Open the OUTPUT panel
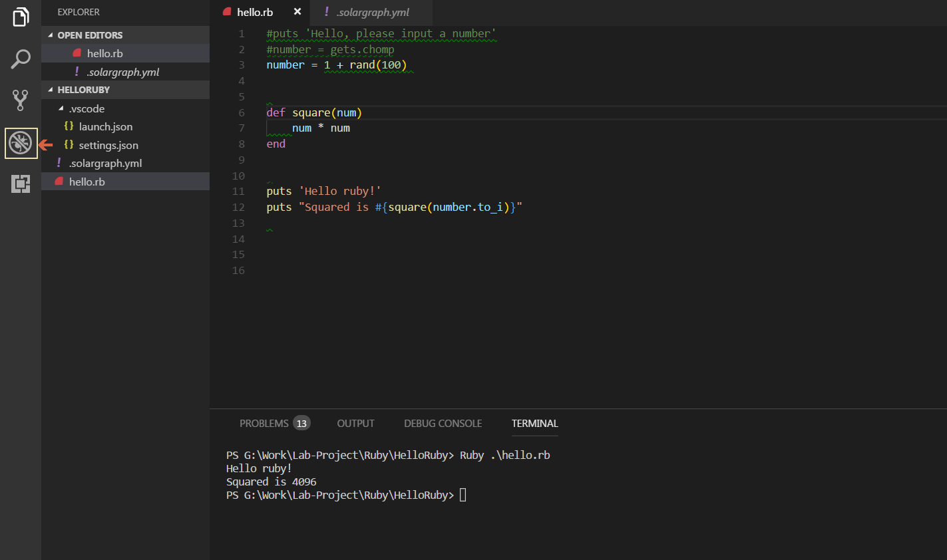The image size is (947, 560). [355, 423]
